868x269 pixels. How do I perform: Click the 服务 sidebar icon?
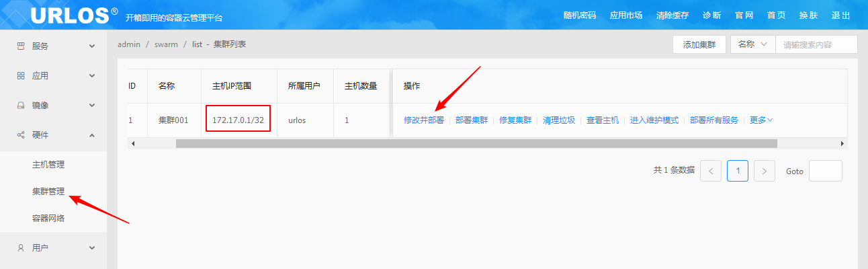(x=20, y=46)
